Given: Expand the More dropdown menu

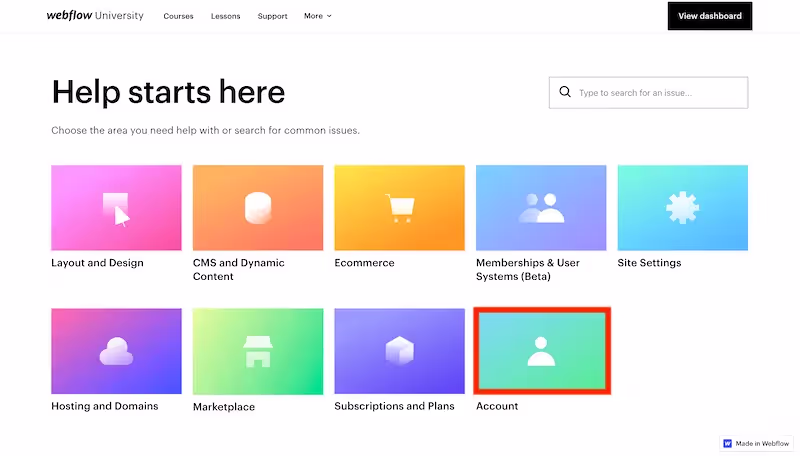Looking at the screenshot, I should click(318, 16).
